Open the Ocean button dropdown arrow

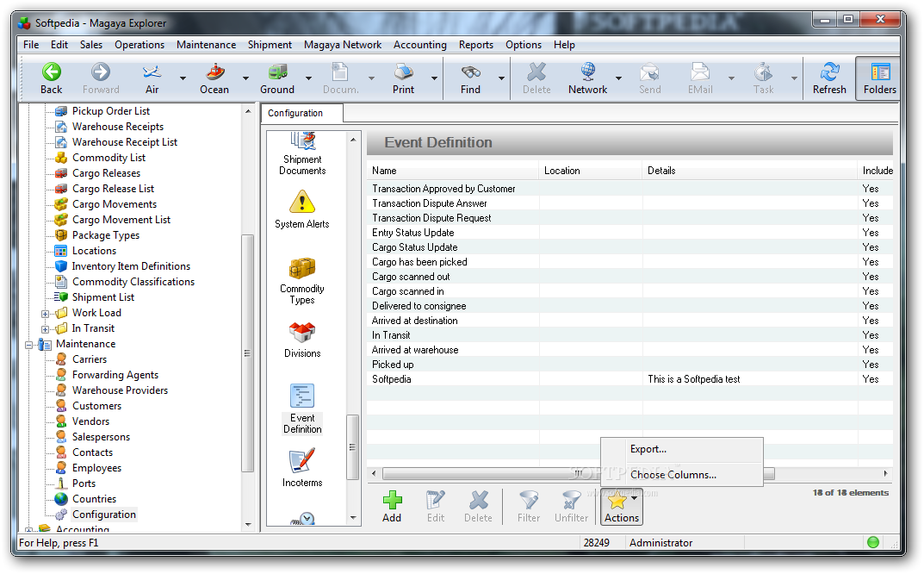245,78
